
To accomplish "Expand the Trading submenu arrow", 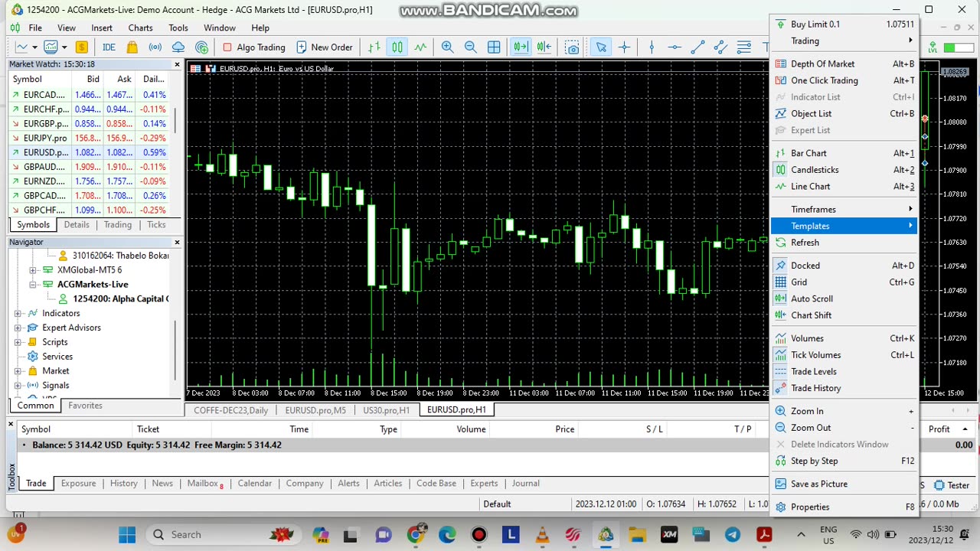I will pos(910,41).
